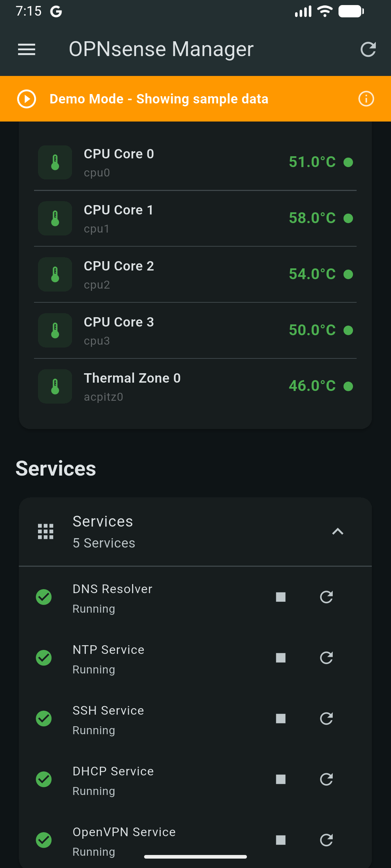Tap NTP Service green running checkmark
Image resolution: width=391 pixels, height=868 pixels.
click(x=44, y=658)
